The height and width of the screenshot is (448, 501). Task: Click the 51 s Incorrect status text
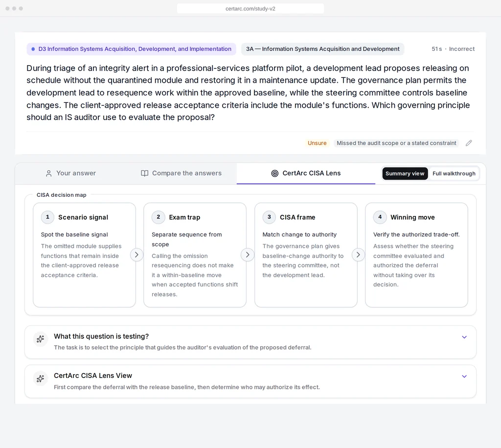coord(453,49)
